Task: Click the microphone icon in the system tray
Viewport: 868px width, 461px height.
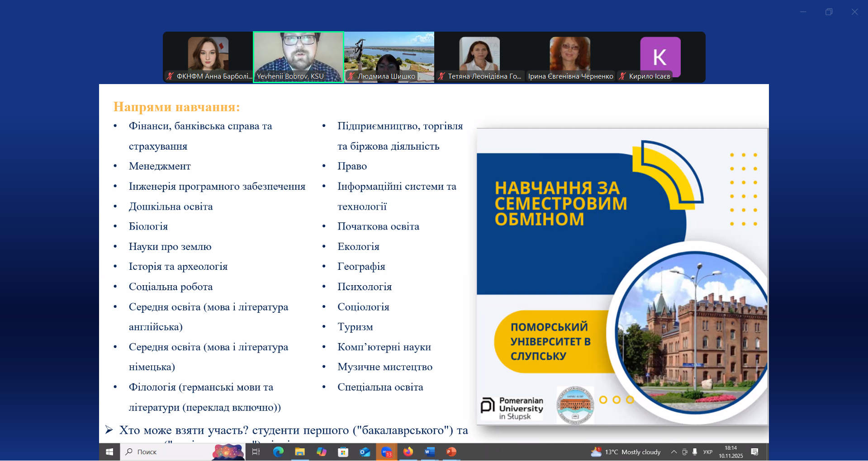Action: 695,452
